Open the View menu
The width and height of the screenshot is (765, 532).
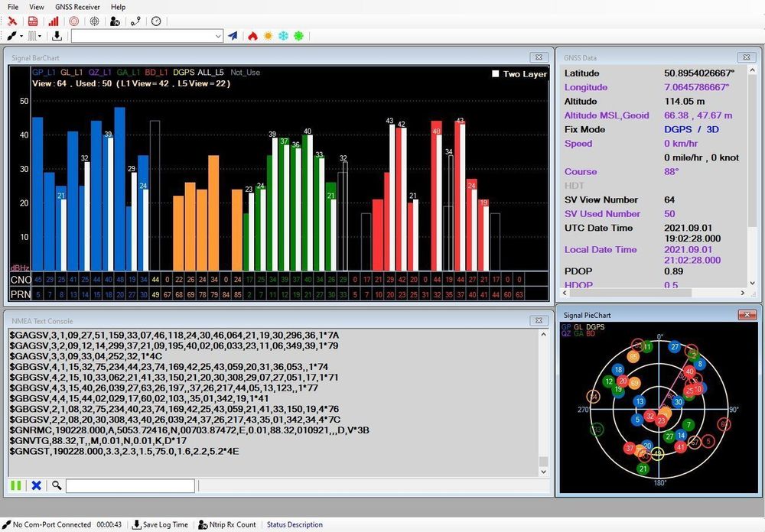coord(36,7)
